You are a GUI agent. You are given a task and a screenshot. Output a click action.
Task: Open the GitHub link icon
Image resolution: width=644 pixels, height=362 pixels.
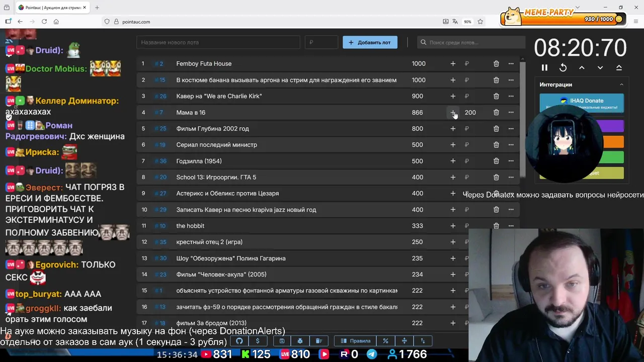point(239,341)
